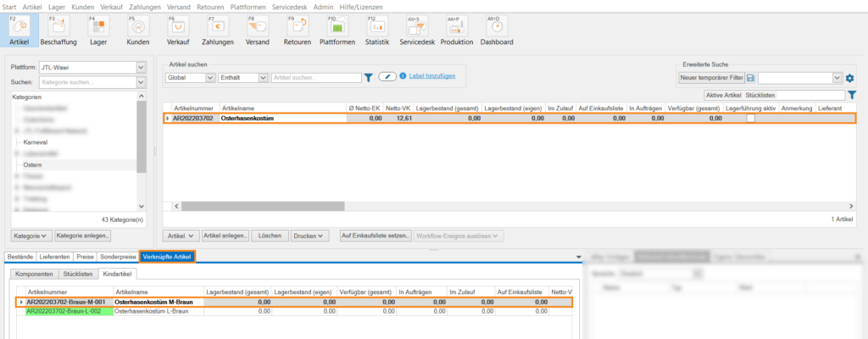Open the Plattform JTL-Wawi dropdown
Image resolution: width=868 pixels, height=339 pixels.
[x=141, y=67]
